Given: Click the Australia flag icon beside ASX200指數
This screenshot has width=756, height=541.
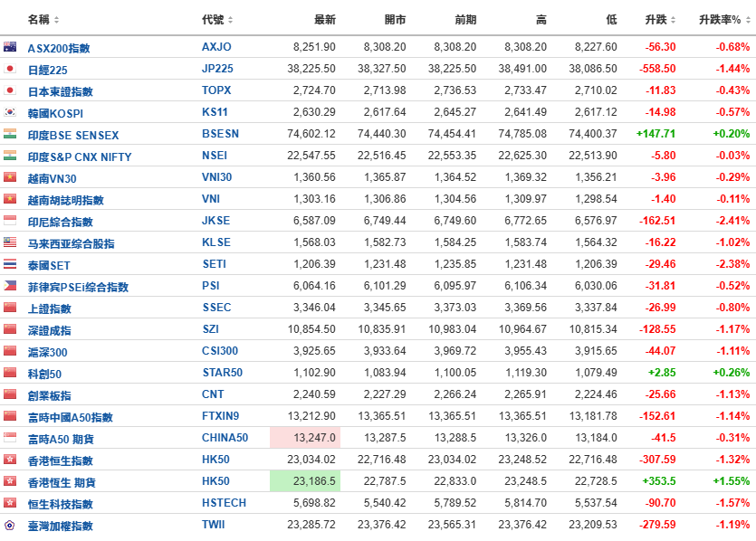Looking at the screenshot, I should [x=10, y=47].
